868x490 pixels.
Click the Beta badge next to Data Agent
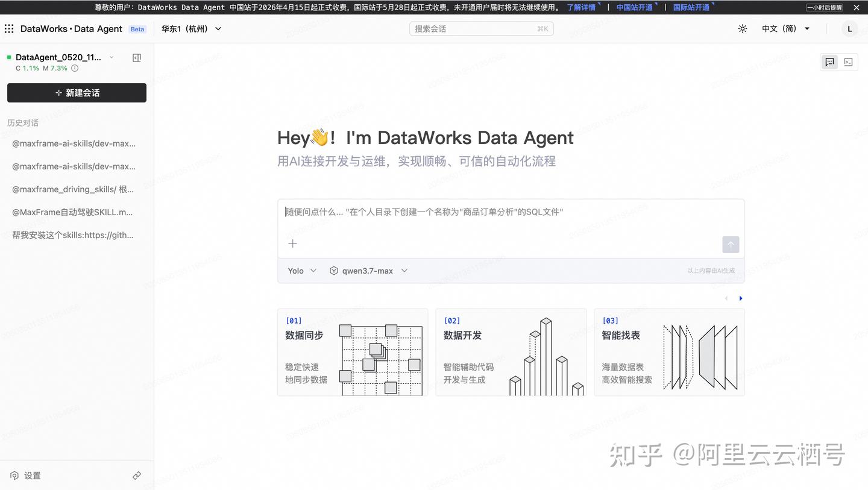tap(137, 29)
